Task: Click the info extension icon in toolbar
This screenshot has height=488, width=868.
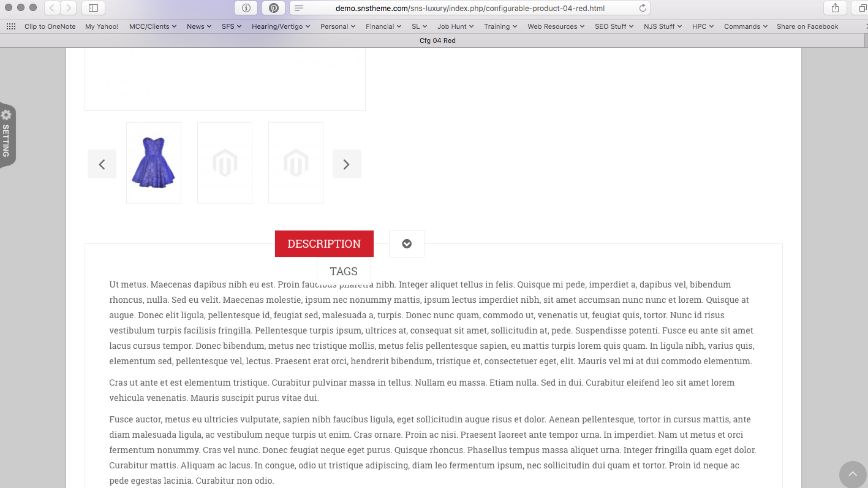Action: point(246,8)
